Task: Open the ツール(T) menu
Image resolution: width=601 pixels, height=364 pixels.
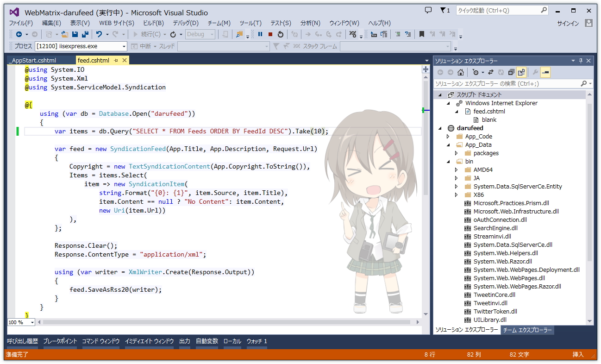Action: coord(250,23)
